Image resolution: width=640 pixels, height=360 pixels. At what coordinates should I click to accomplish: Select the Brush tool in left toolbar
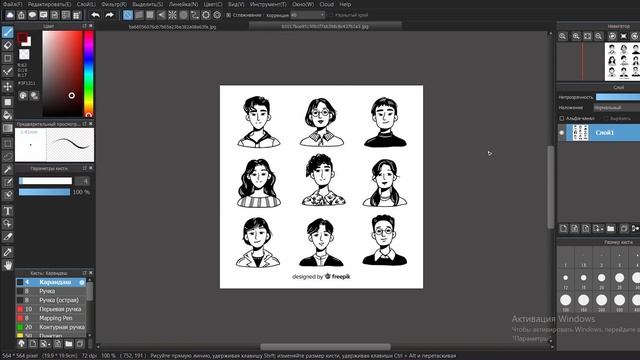[x=8, y=32]
